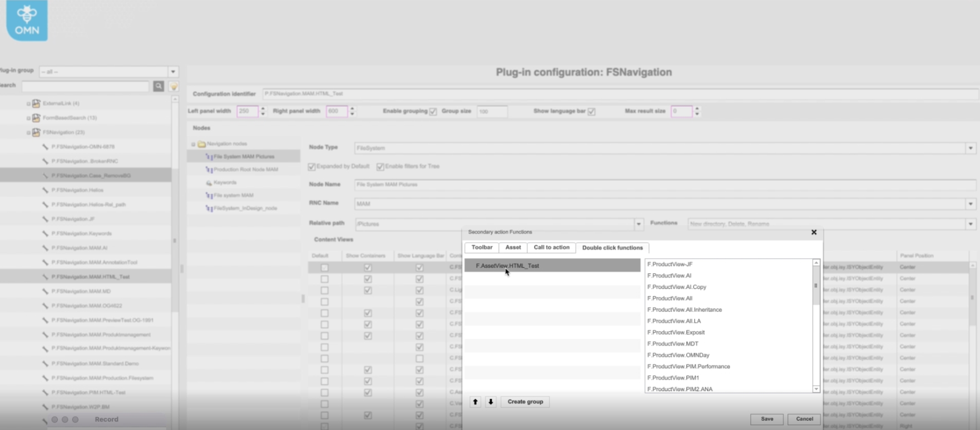980x430 pixels.
Task: Click the Left panel width stepper
Action: click(263, 111)
